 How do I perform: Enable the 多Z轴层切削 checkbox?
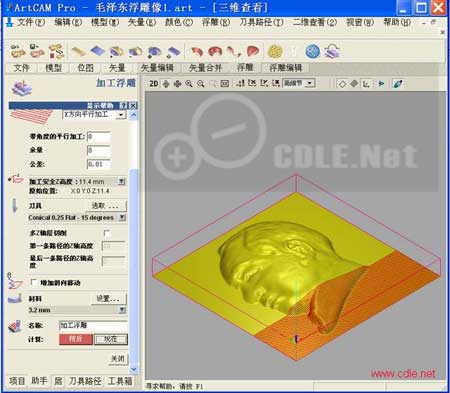tap(107, 233)
